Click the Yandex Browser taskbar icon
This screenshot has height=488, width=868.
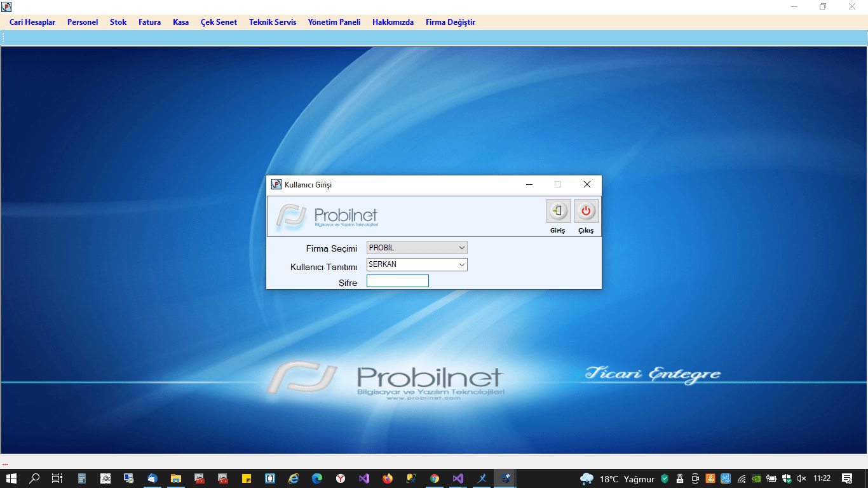pos(341,478)
